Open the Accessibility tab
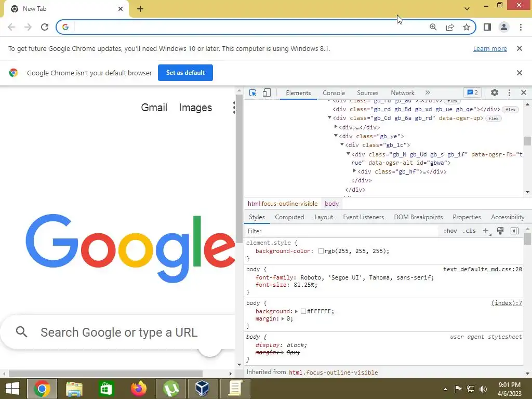Viewport: 532px width, 399px height. pos(508,217)
